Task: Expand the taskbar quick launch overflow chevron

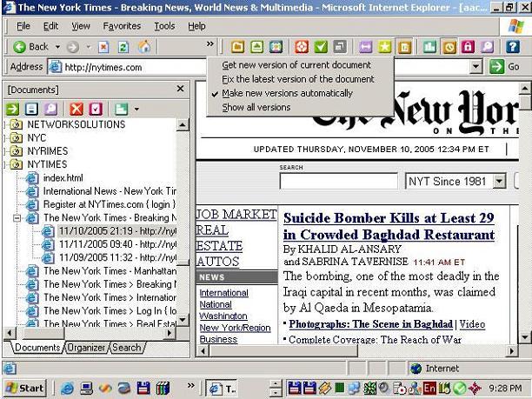Action: coord(191,385)
